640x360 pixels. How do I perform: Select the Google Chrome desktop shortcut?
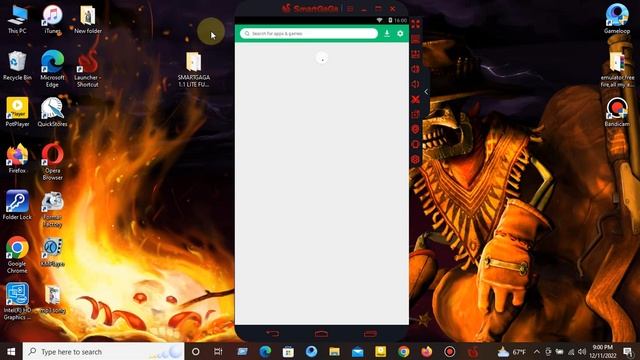[17, 255]
